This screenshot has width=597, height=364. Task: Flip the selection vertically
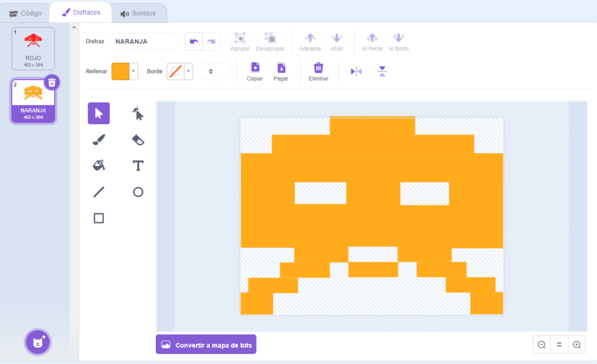click(382, 72)
